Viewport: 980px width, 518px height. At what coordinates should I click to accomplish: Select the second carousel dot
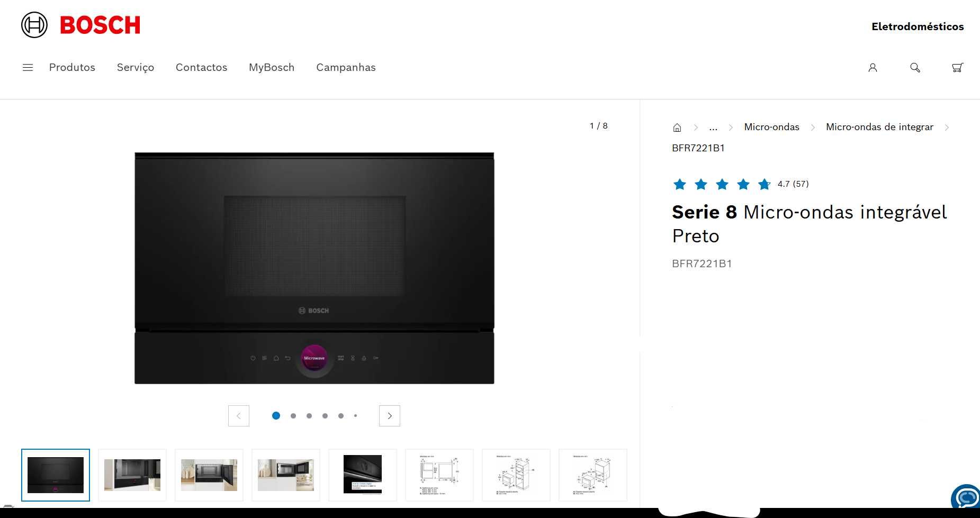coord(293,416)
